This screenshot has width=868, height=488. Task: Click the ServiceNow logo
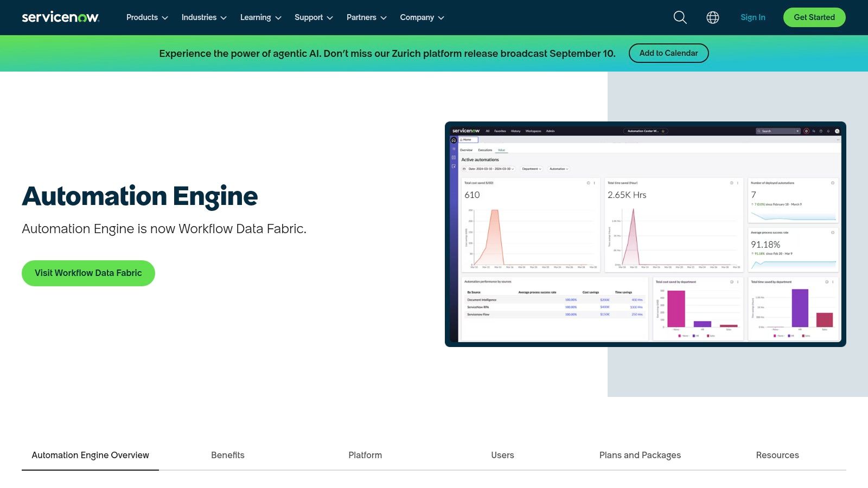tap(60, 17)
